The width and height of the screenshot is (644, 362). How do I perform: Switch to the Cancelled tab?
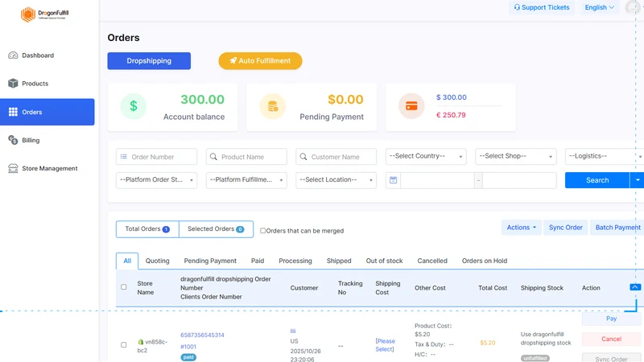pyautogui.click(x=432, y=261)
